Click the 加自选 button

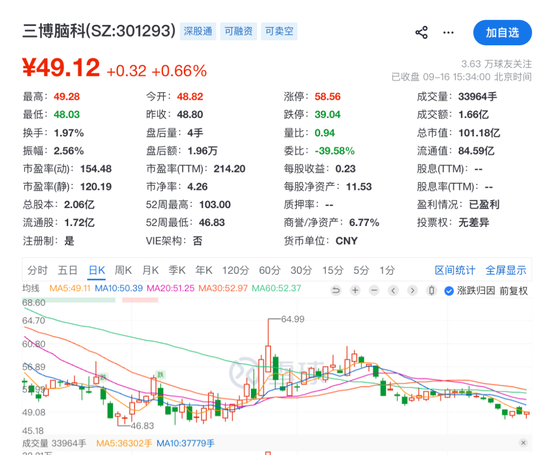502,32
